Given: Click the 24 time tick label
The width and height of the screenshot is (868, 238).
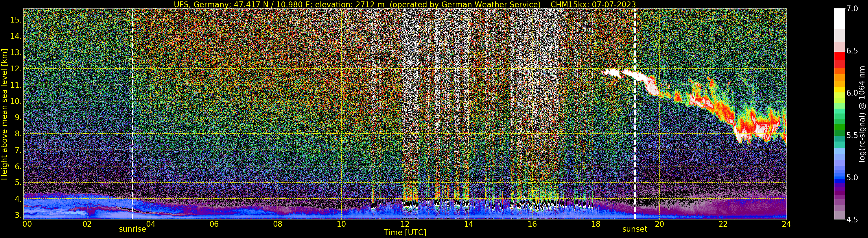Looking at the screenshot, I should [x=786, y=224].
